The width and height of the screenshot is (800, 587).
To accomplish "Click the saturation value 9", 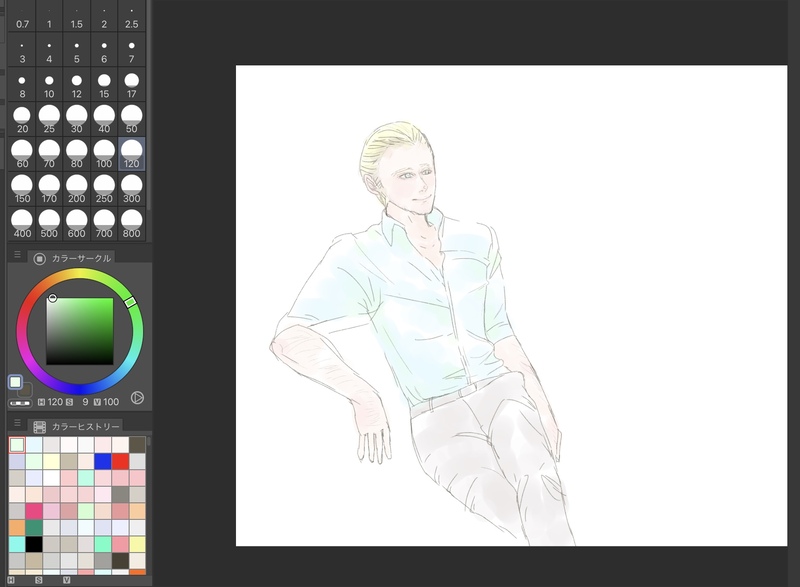I will [85, 402].
